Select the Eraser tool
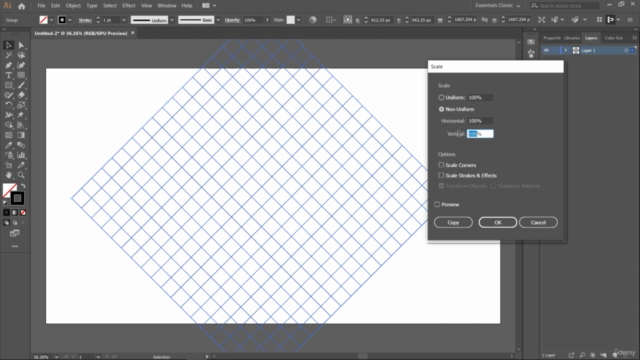Image resolution: width=640 pixels, height=360 pixels. click(x=21, y=95)
